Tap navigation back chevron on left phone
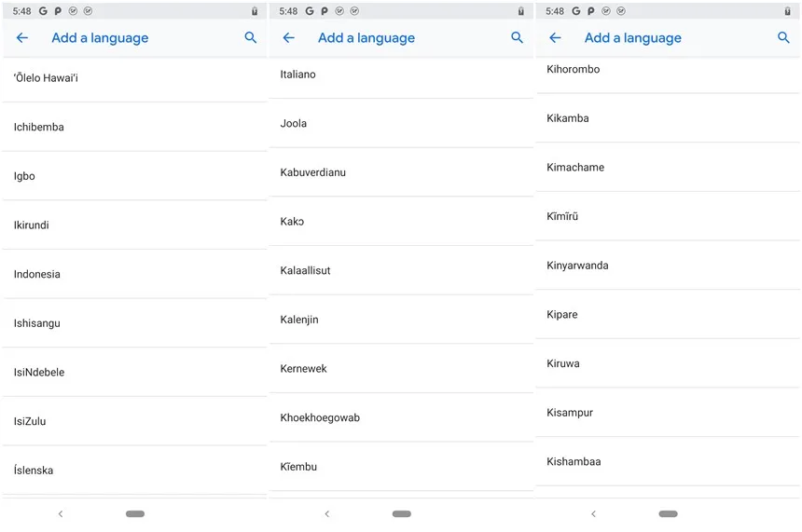 pyautogui.click(x=61, y=513)
